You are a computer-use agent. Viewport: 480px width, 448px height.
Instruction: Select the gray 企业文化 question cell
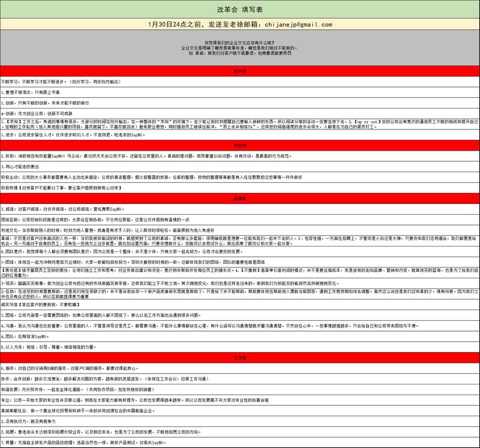pyautogui.click(x=239, y=48)
